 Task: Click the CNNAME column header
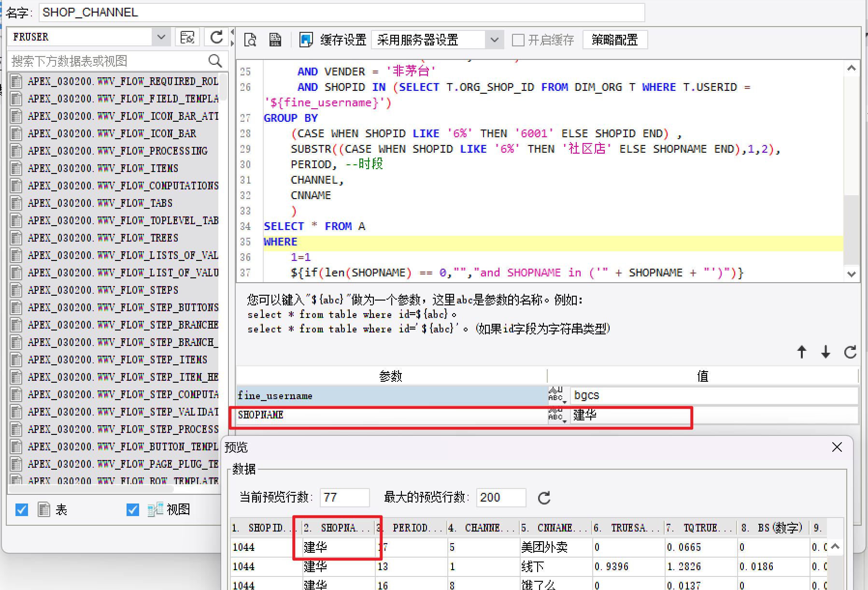point(555,528)
